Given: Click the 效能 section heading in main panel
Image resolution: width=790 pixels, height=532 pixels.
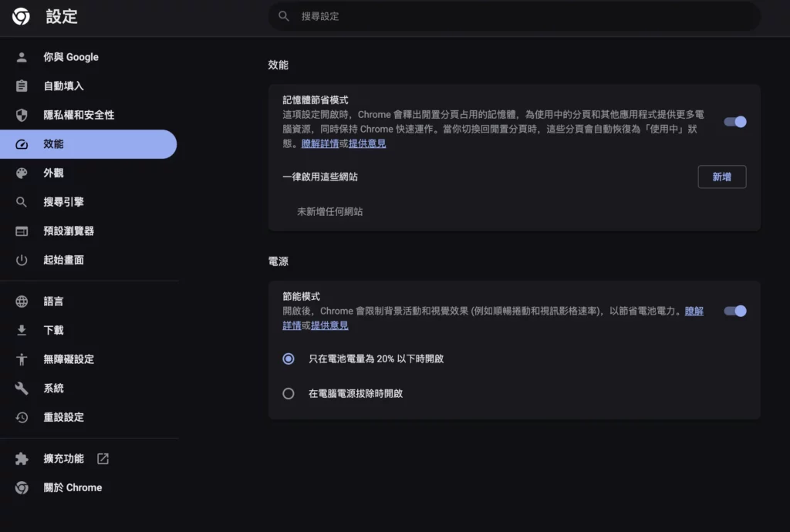Looking at the screenshot, I should [278, 65].
